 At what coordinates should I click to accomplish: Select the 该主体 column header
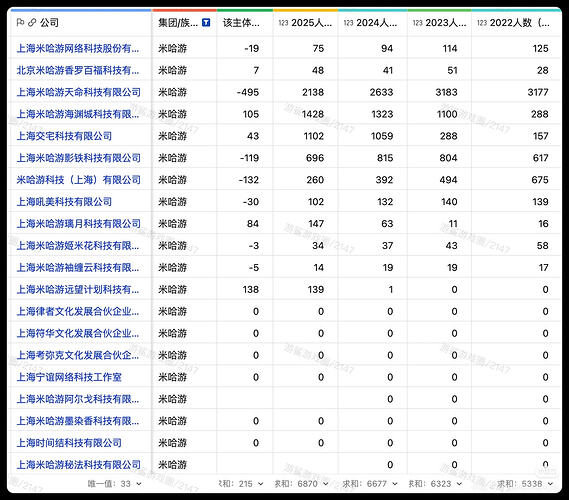tap(245, 22)
